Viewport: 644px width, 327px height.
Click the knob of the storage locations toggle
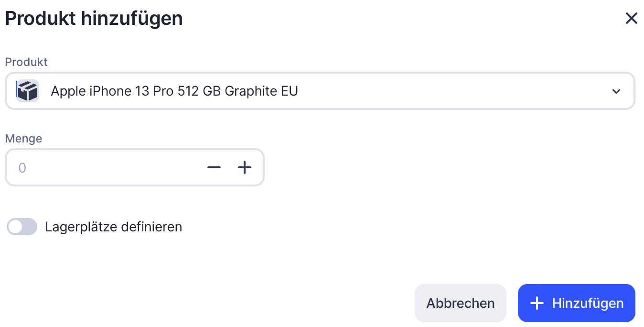click(16, 227)
